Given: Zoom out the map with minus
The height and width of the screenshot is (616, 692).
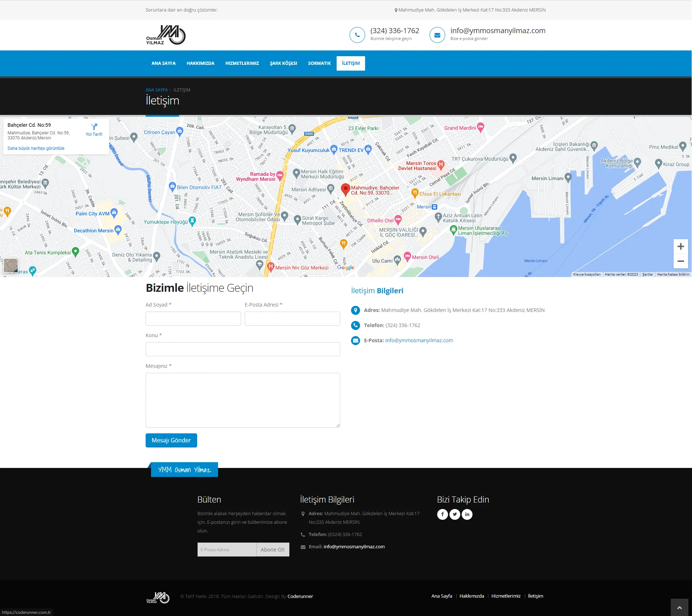Looking at the screenshot, I should [680, 261].
